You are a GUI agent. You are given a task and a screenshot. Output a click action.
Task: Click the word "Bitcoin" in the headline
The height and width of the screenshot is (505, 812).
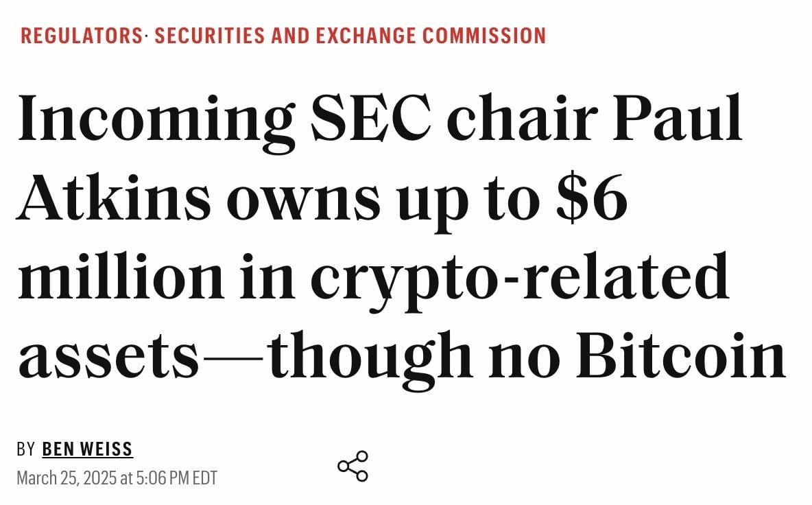click(x=682, y=355)
